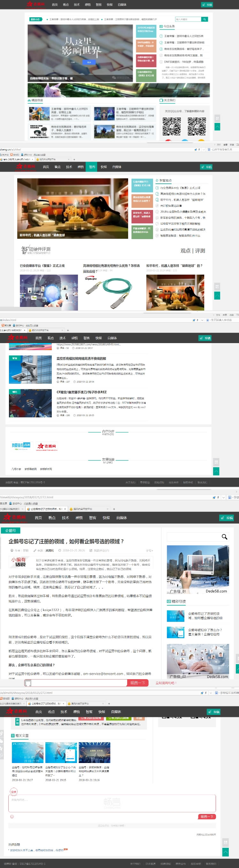Viewport: 239px width, 868px height.
Task: Click the icon left of the floating comment input
Action: (x=28, y=683)
